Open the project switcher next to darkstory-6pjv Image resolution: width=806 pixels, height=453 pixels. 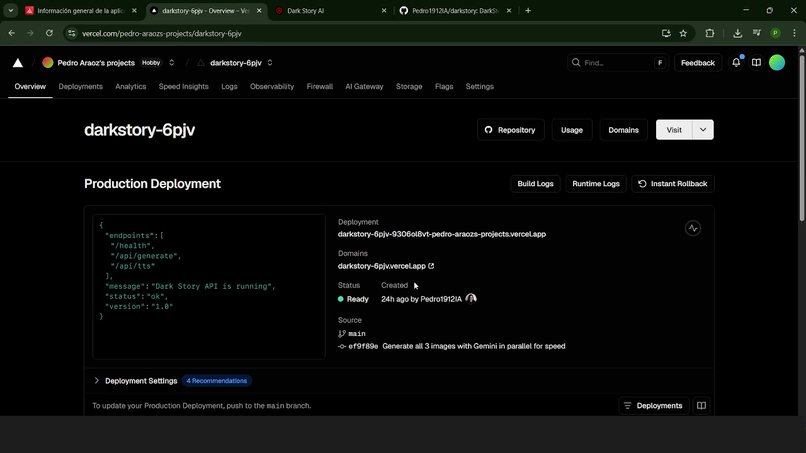tap(270, 63)
